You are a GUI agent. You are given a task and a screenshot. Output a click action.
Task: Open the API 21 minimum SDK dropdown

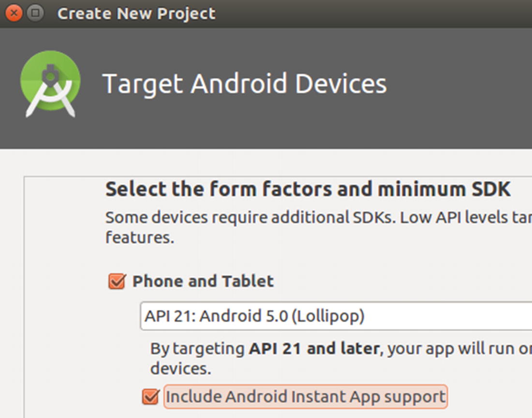tap(336, 316)
